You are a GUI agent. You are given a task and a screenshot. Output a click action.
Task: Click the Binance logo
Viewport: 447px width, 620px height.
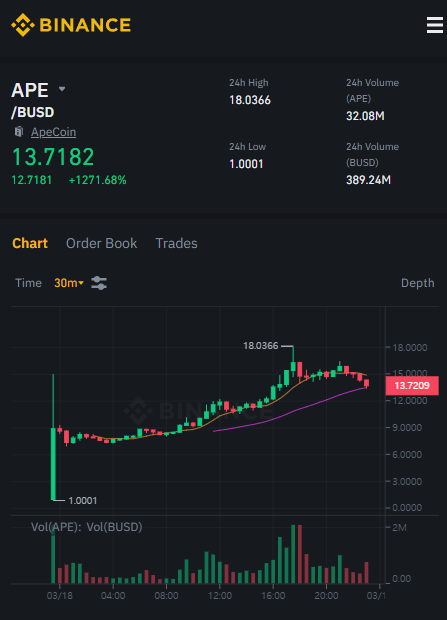(x=71, y=25)
